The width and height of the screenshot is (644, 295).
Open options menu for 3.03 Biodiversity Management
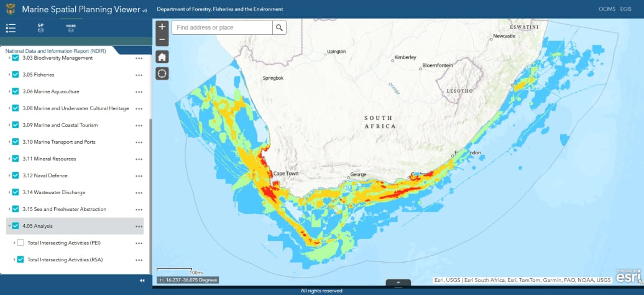[139, 59]
